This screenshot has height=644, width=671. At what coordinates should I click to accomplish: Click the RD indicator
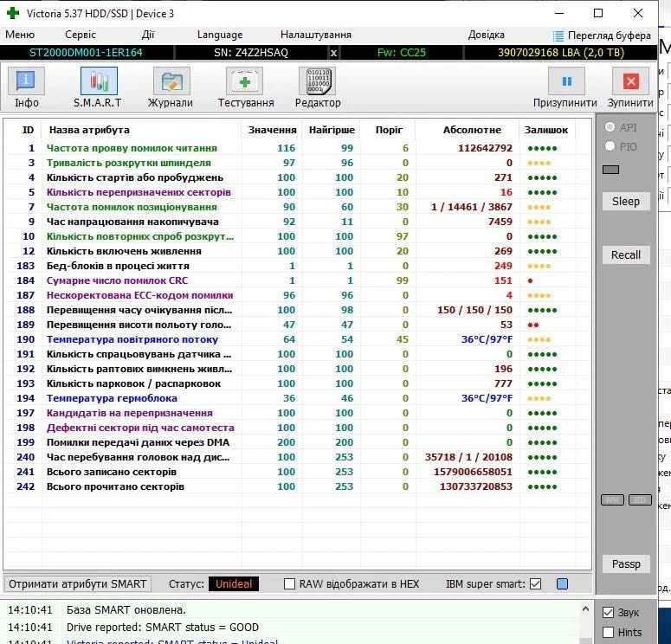[x=640, y=499]
